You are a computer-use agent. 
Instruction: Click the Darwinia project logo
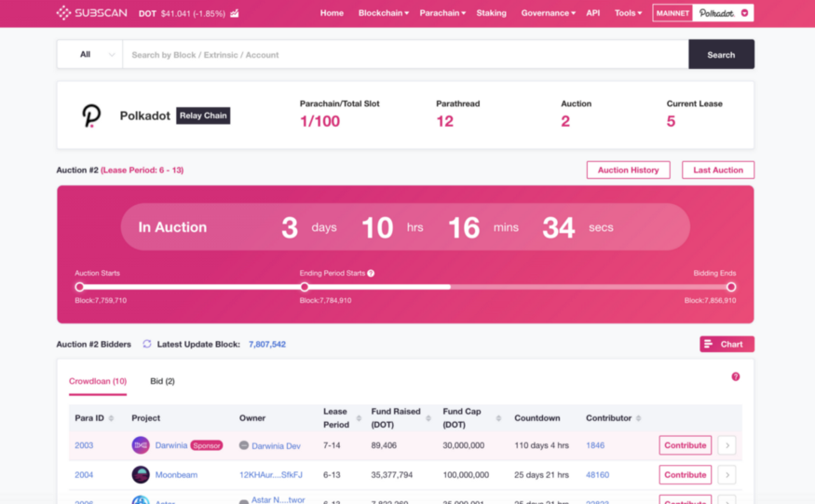(x=141, y=445)
